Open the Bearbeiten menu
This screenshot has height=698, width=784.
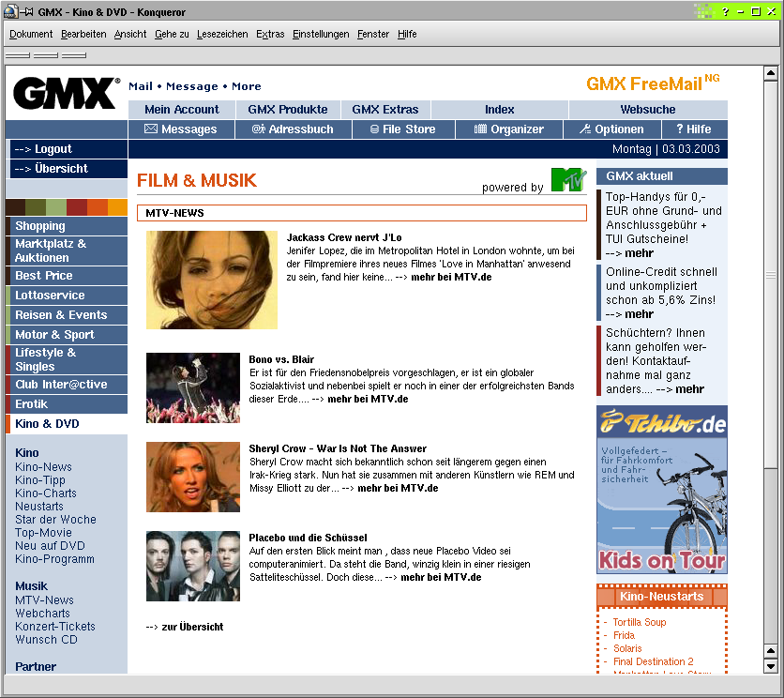click(x=83, y=34)
